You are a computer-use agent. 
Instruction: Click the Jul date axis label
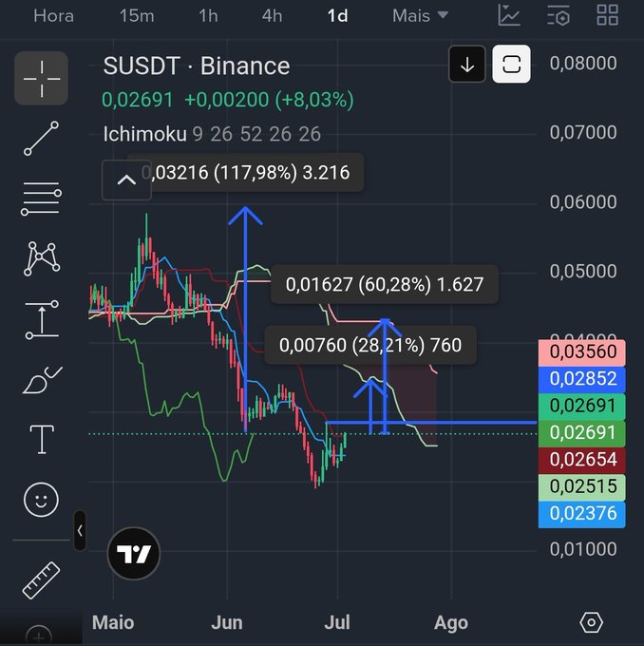point(337,622)
